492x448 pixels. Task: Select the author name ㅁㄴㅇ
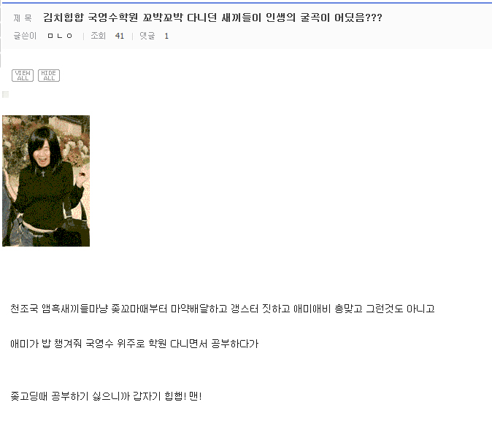60,36
